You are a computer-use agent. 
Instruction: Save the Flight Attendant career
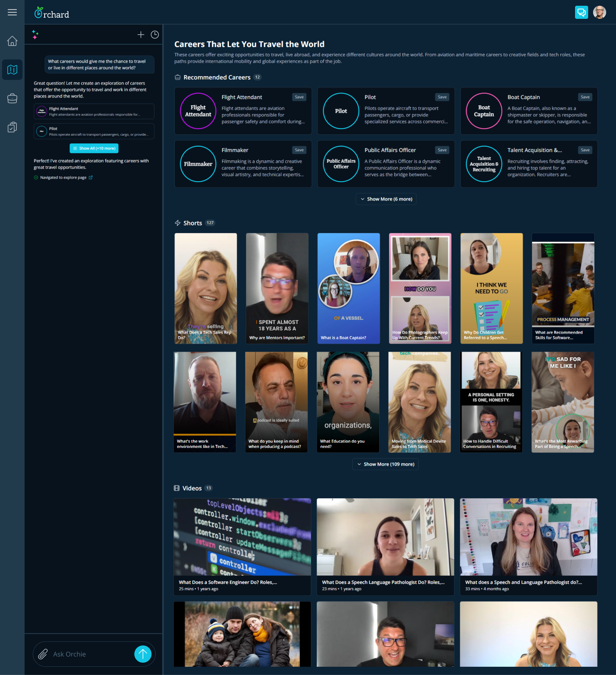tap(299, 97)
